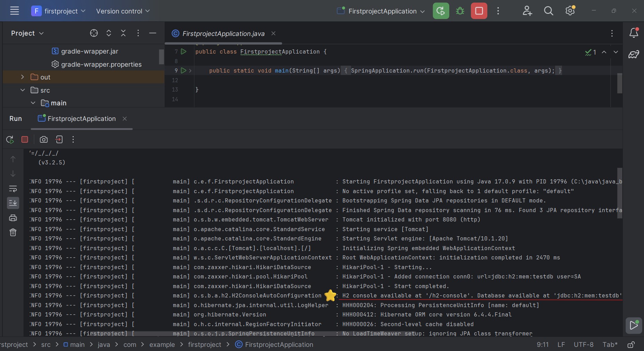Print the console output
The height and width of the screenshot is (351, 644).
point(13,218)
